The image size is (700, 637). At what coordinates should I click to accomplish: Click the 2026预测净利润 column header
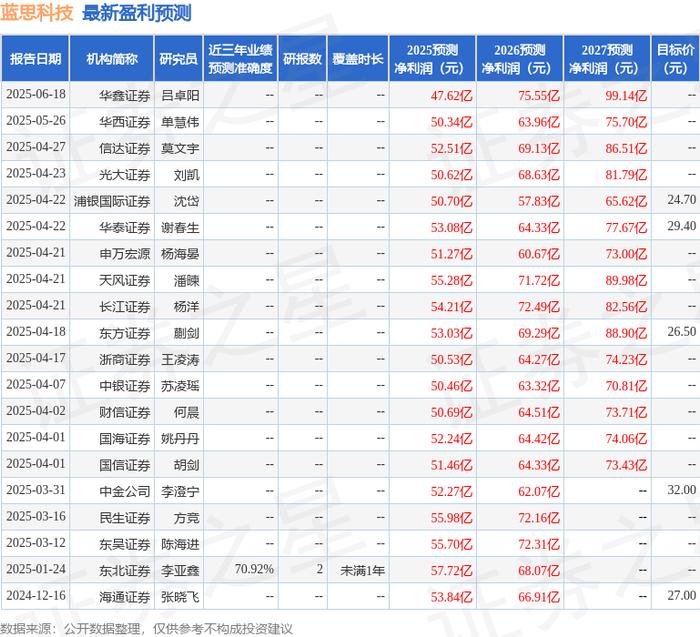519,59
